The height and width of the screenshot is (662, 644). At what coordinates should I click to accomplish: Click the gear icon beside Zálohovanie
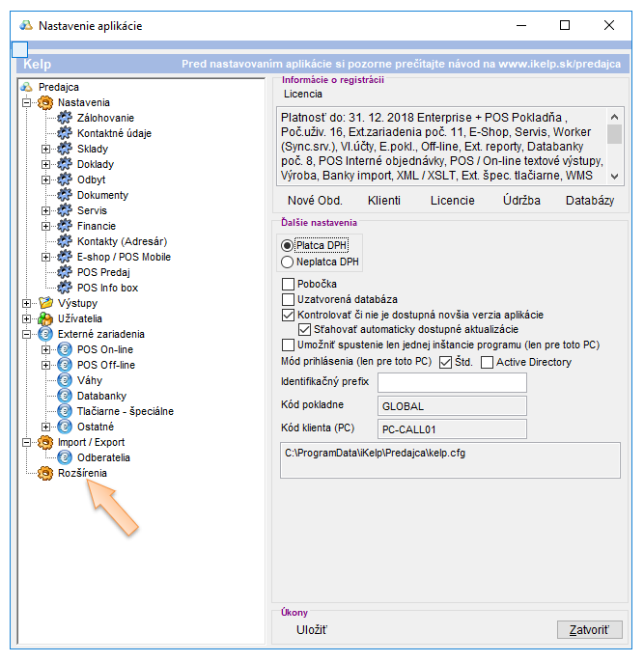click(65, 118)
